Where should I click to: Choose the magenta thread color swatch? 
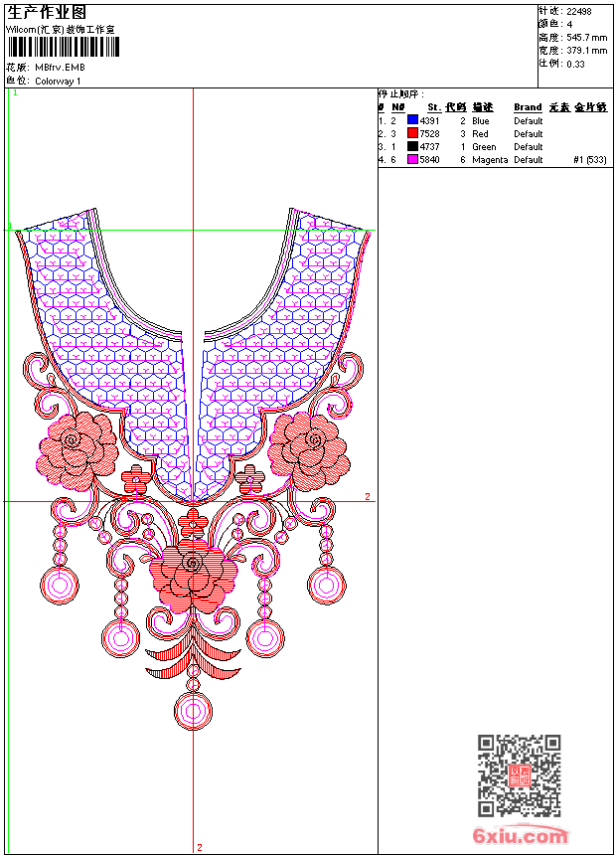[x=412, y=159]
